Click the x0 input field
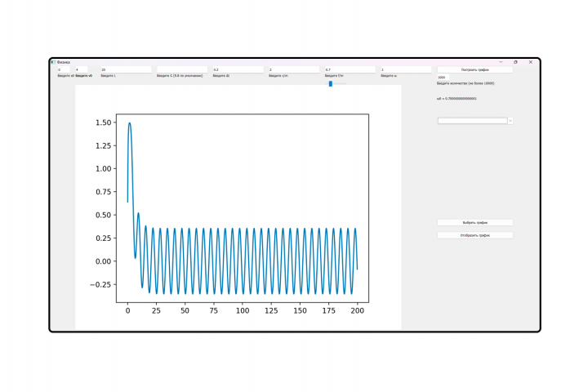The width and height of the screenshot is (588, 392). click(x=64, y=69)
